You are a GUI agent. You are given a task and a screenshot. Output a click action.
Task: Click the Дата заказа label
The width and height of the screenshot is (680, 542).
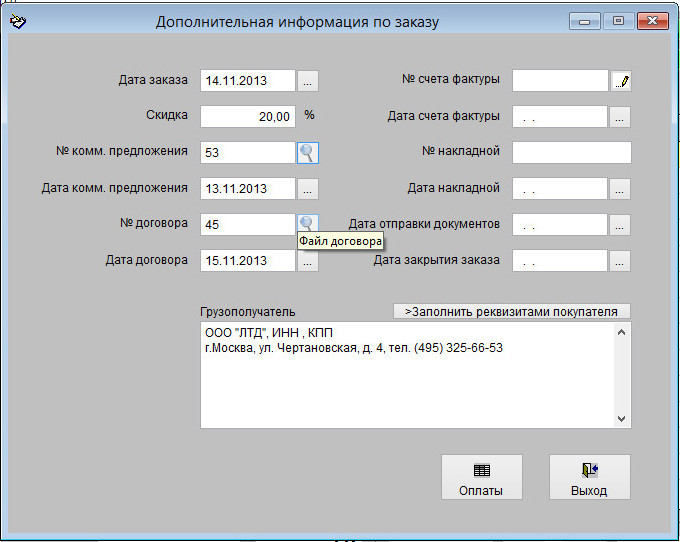(x=153, y=80)
